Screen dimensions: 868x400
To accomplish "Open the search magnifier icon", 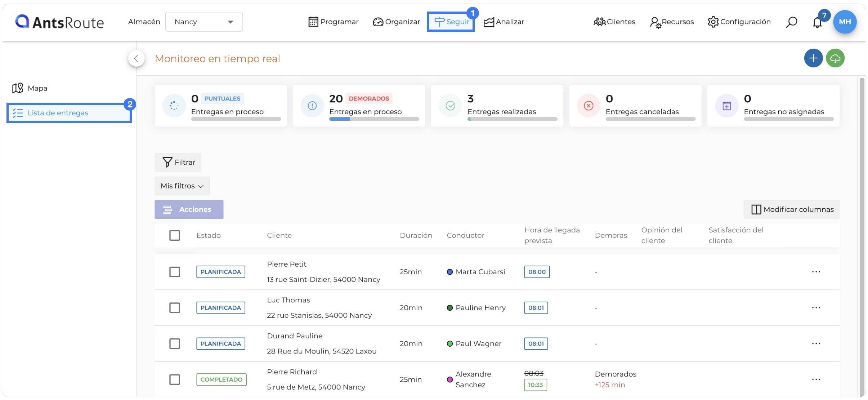I will point(791,22).
